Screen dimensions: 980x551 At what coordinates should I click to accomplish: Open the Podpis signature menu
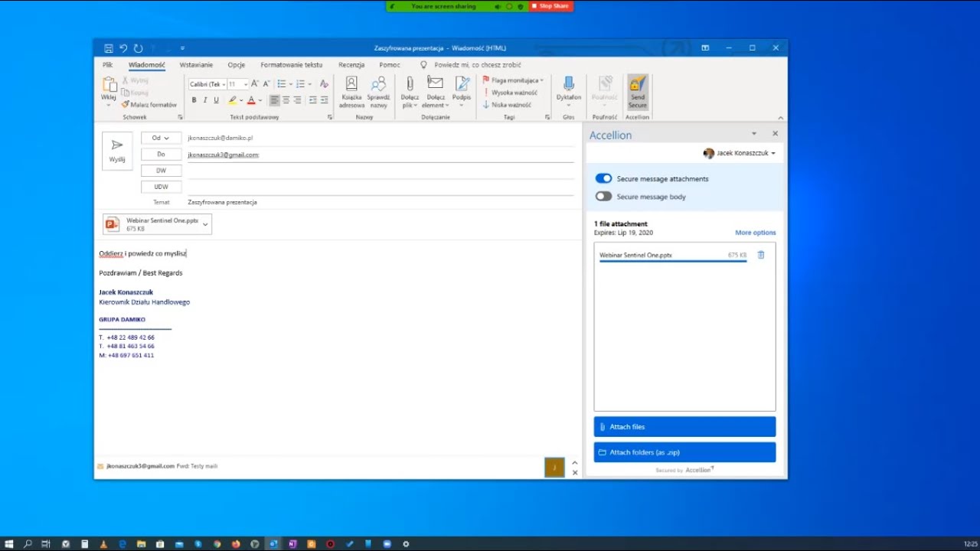(462, 92)
